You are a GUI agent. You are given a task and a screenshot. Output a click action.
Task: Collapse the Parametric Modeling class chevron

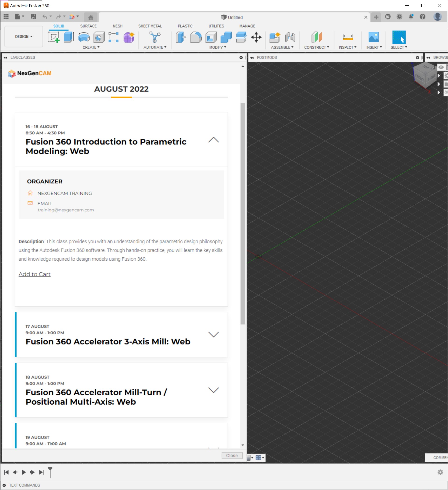(x=213, y=140)
